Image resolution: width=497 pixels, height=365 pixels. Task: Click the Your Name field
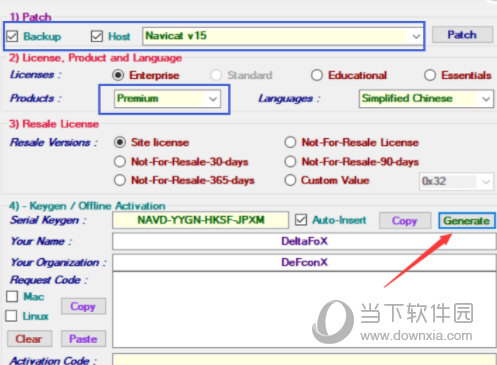304,241
